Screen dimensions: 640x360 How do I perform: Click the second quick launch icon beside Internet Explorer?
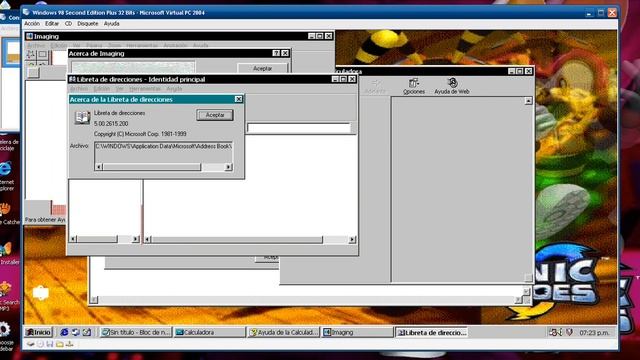(x=76, y=332)
